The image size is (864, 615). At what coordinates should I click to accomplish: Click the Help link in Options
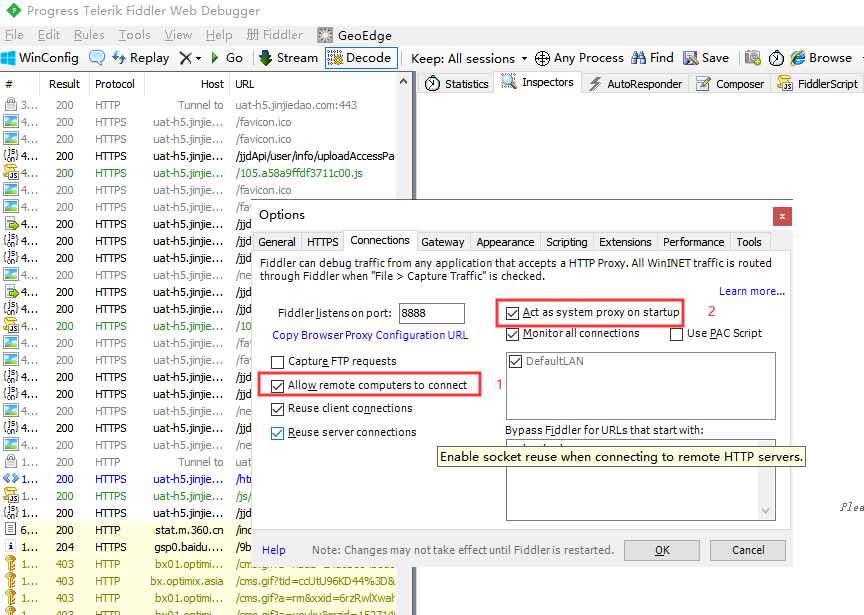pos(273,550)
